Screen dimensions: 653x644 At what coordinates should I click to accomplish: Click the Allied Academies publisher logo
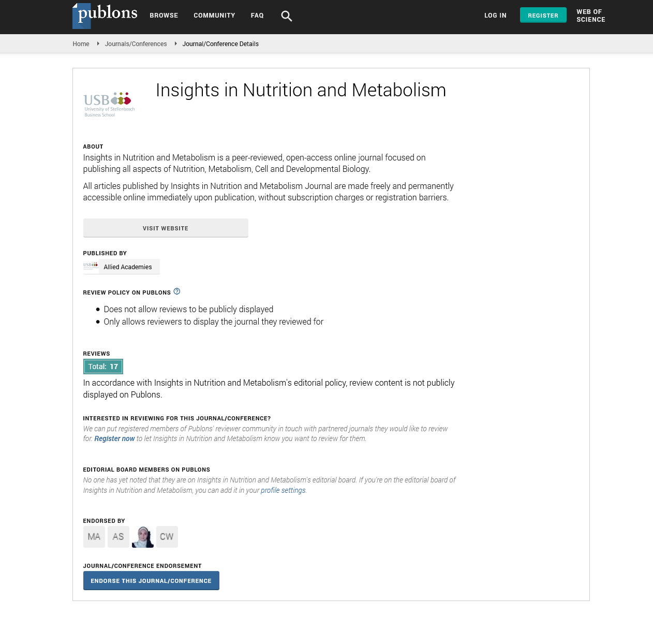[x=91, y=267]
